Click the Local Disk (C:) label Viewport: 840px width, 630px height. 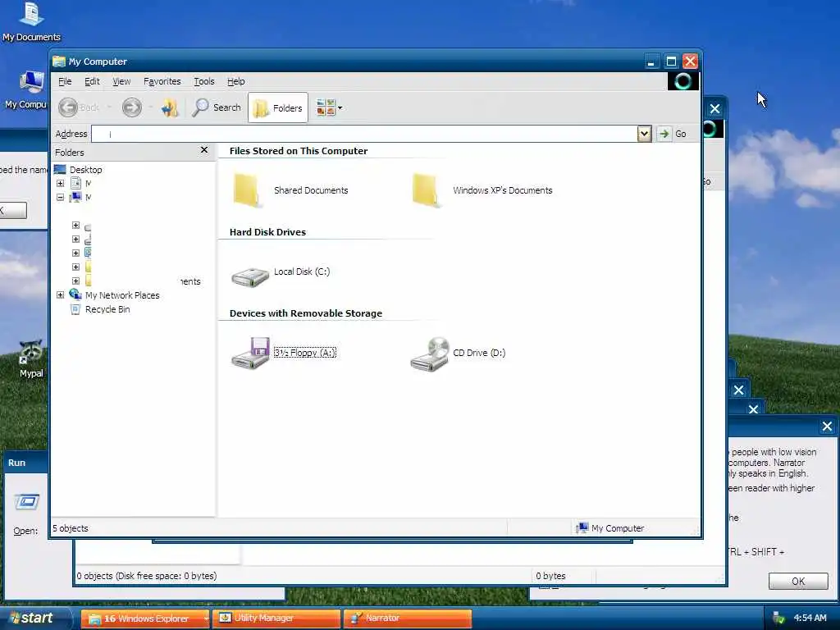tap(302, 272)
